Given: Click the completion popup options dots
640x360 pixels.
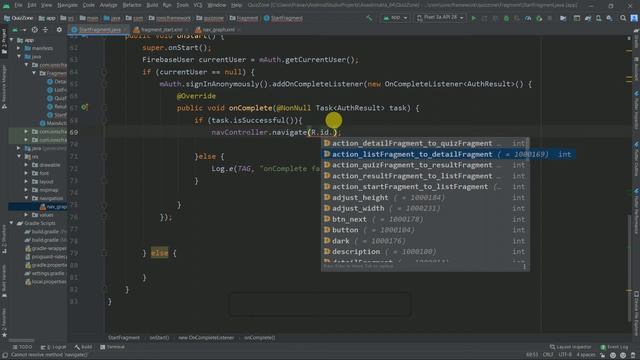Looking at the screenshot, I should pos(524,267).
